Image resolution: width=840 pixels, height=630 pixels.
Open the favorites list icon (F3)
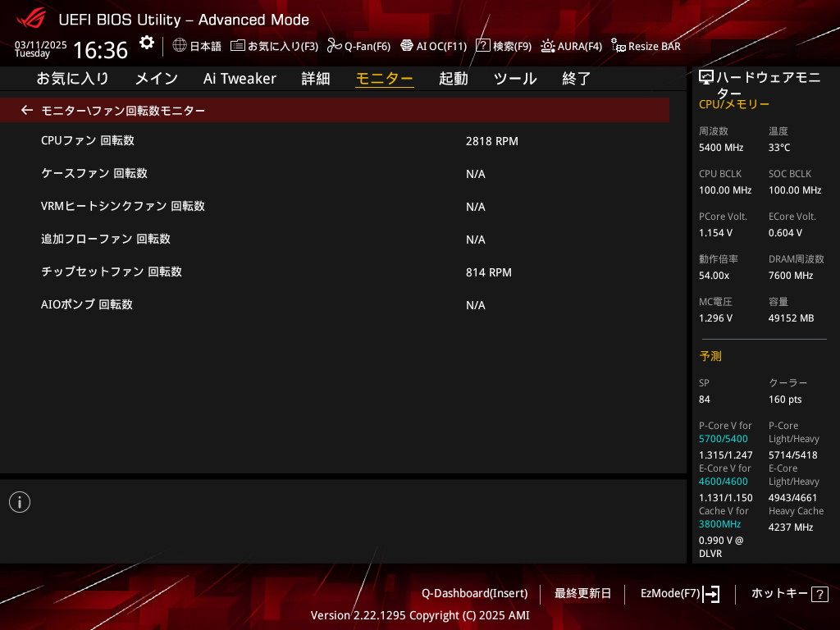pos(238,46)
